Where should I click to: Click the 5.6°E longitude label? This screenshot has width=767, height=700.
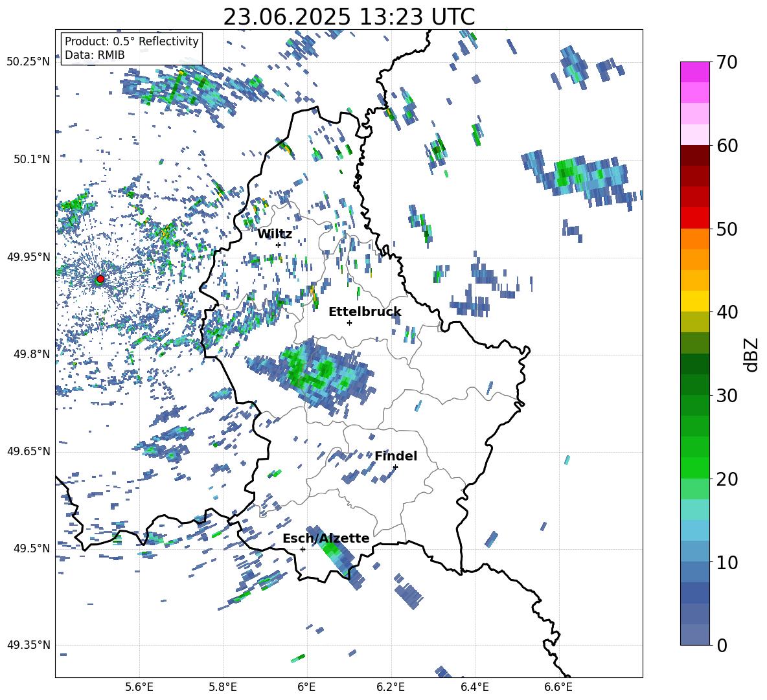point(139,687)
